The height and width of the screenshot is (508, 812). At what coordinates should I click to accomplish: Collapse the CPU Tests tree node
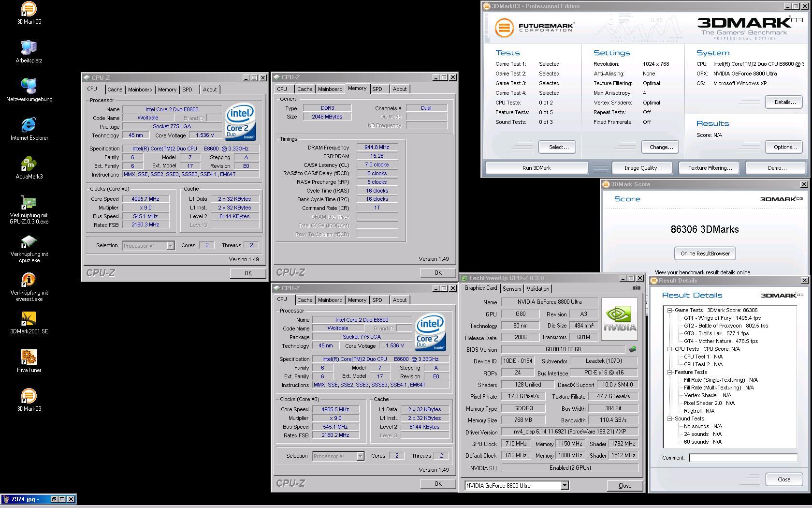(670, 349)
